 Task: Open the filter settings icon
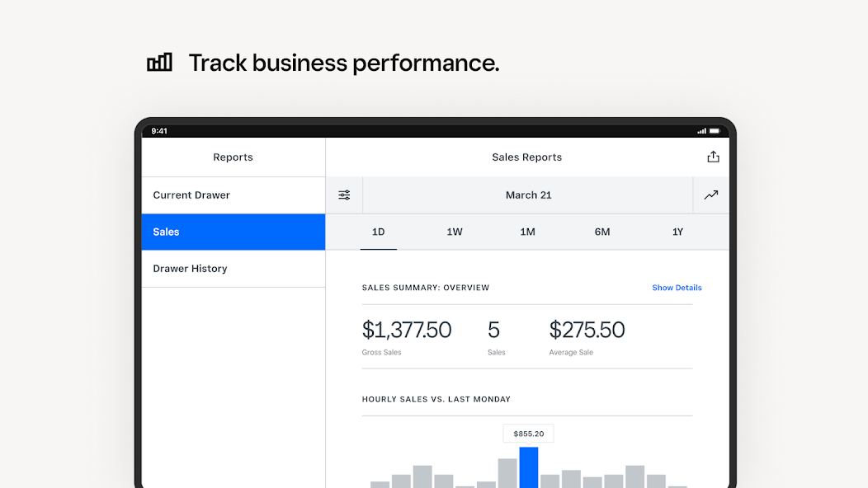click(344, 195)
